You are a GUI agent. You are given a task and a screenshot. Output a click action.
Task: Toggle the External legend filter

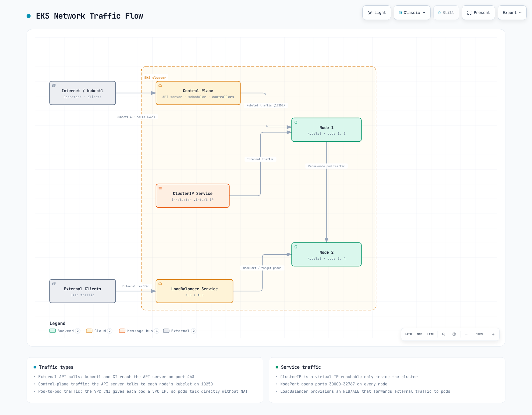(x=180, y=331)
